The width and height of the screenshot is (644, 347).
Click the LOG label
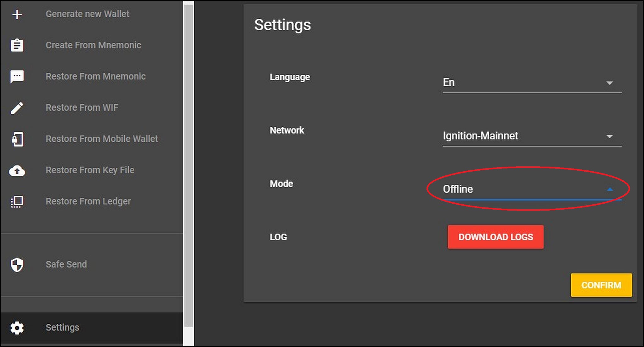(278, 237)
